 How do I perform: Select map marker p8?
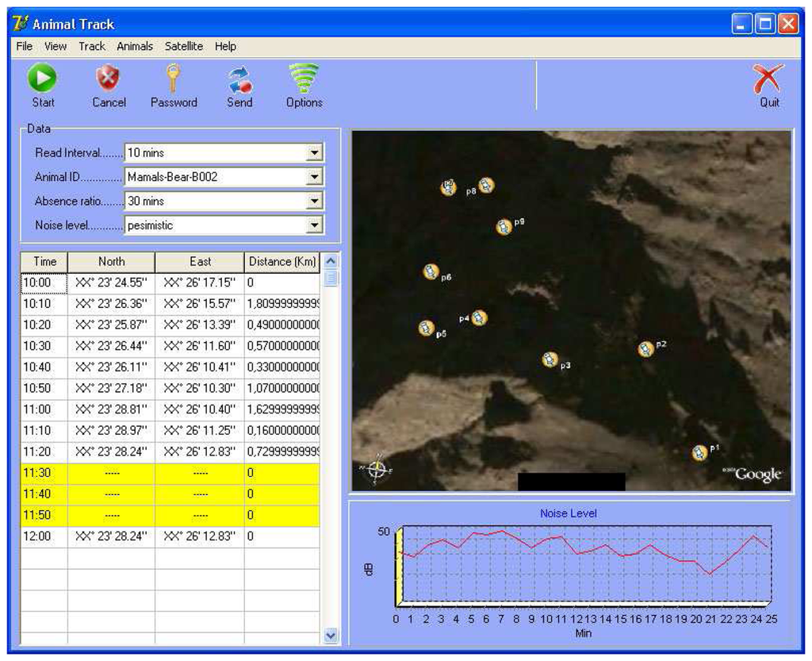tap(486, 186)
